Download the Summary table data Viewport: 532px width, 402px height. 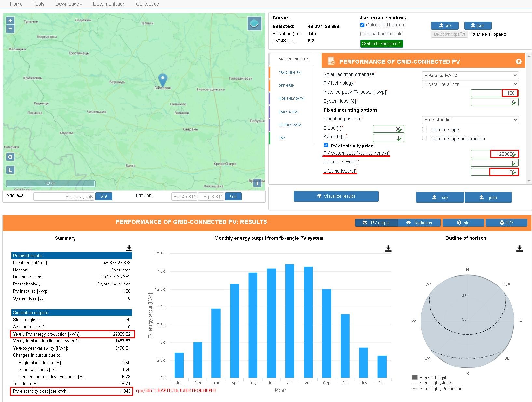[x=129, y=248]
